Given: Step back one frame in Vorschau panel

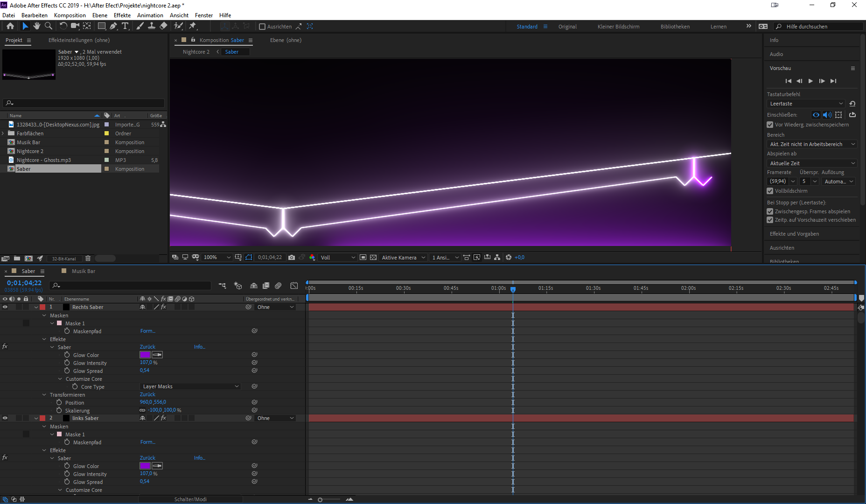Looking at the screenshot, I should [x=799, y=81].
